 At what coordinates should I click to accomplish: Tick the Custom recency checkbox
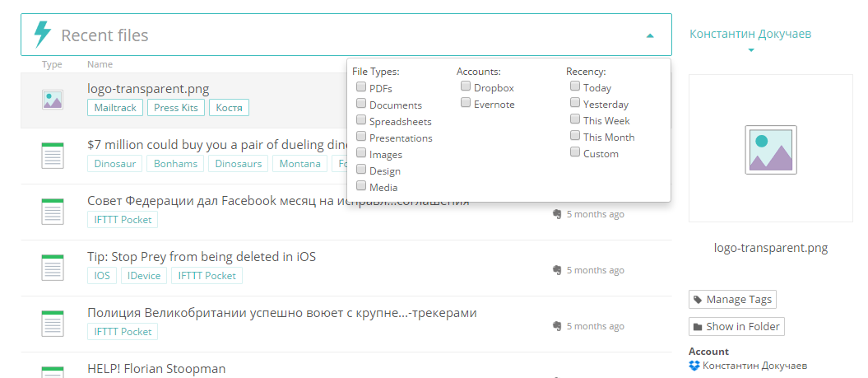(575, 152)
